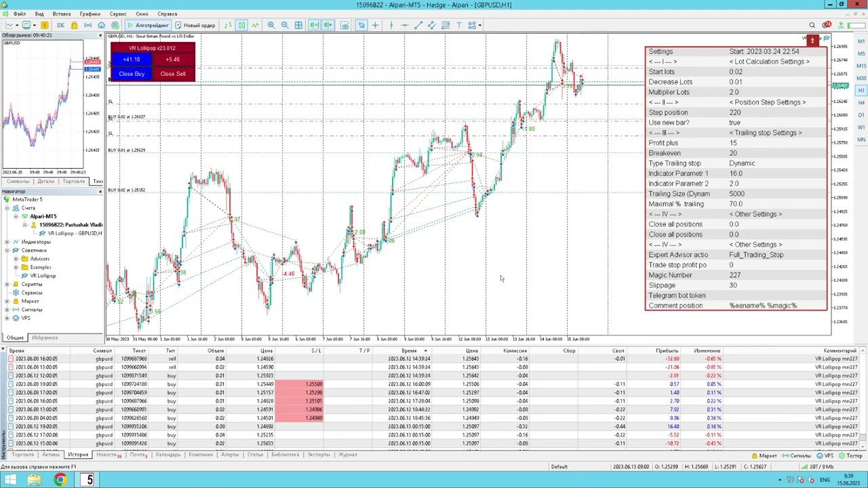This screenshot has width=868, height=488.
Task: Expand the Examples folder
Action: [16, 267]
